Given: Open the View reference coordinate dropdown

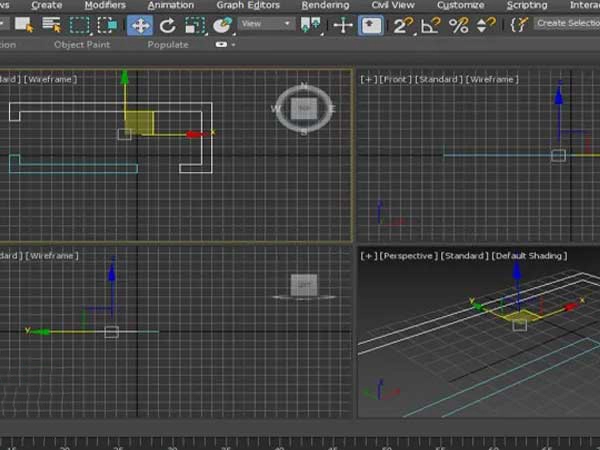Looking at the screenshot, I should click(266, 24).
